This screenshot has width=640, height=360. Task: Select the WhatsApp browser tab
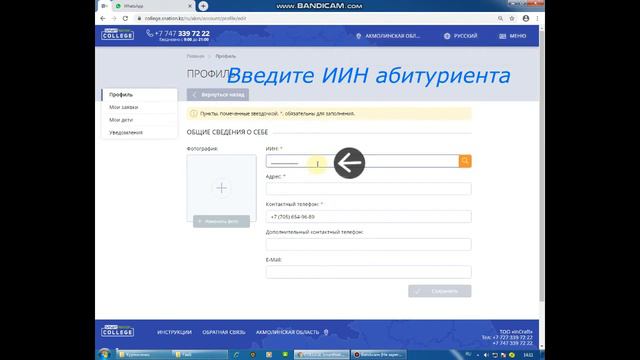[153, 6]
